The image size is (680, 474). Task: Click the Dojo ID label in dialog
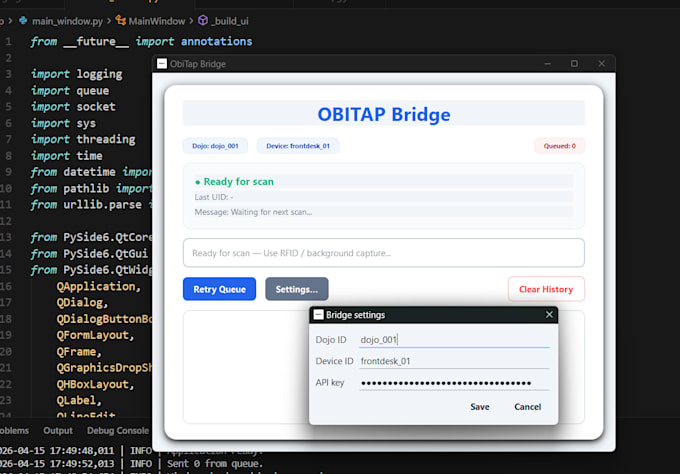[331, 340]
